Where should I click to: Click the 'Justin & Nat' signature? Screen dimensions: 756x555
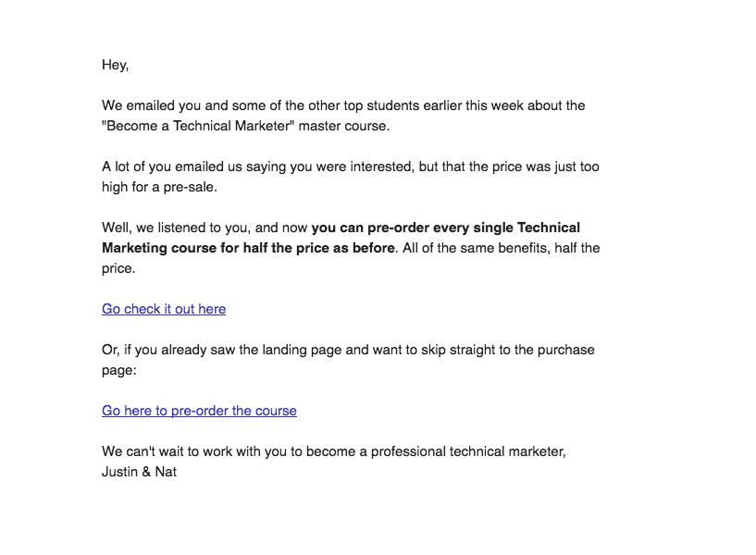pyautogui.click(x=140, y=472)
